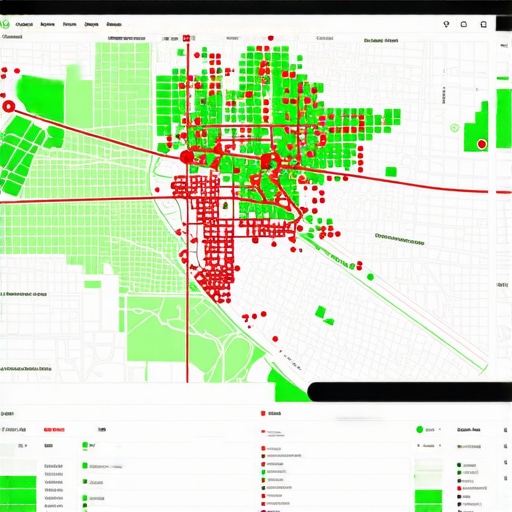The width and height of the screenshot is (512, 512).
Task: Click the green ring icon left of the far-right green block
Action: pos(454,128)
